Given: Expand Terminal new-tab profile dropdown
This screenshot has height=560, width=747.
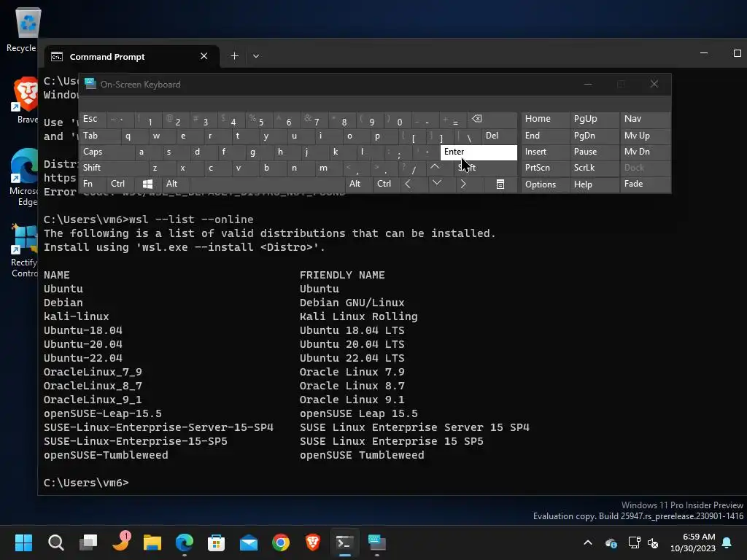Looking at the screenshot, I should [256, 56].
